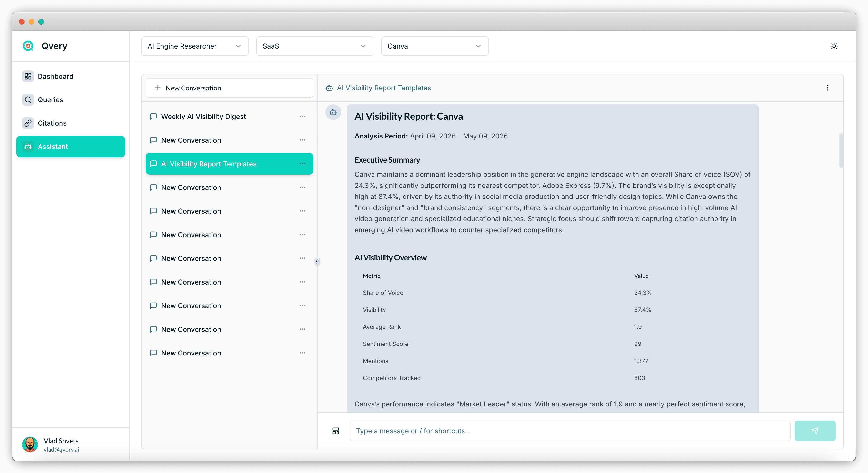
Task: Click the Citations link icon
Action: click(28, 123)
